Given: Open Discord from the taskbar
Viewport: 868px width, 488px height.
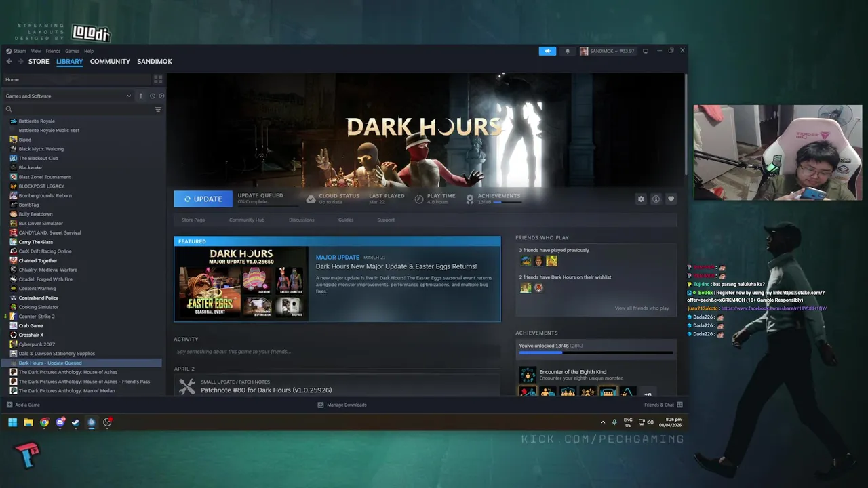Looking at the screenshot, I should [x=60, y=422].
